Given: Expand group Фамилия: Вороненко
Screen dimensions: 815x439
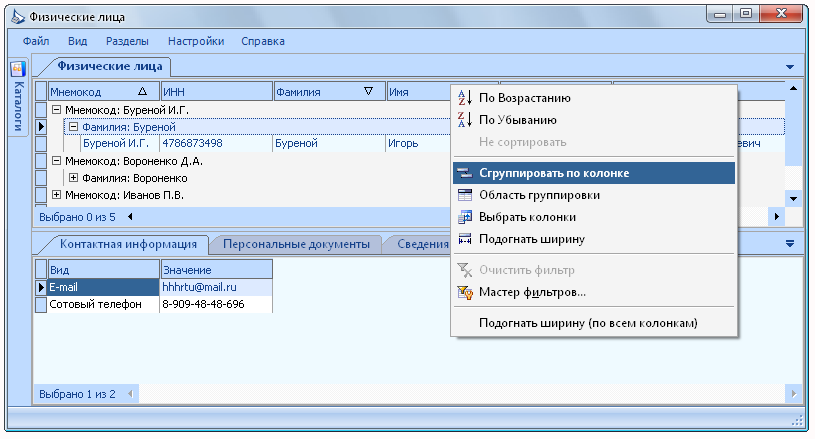Looking at the screenshot, I should pyautogui.click(x=73, y=178).
